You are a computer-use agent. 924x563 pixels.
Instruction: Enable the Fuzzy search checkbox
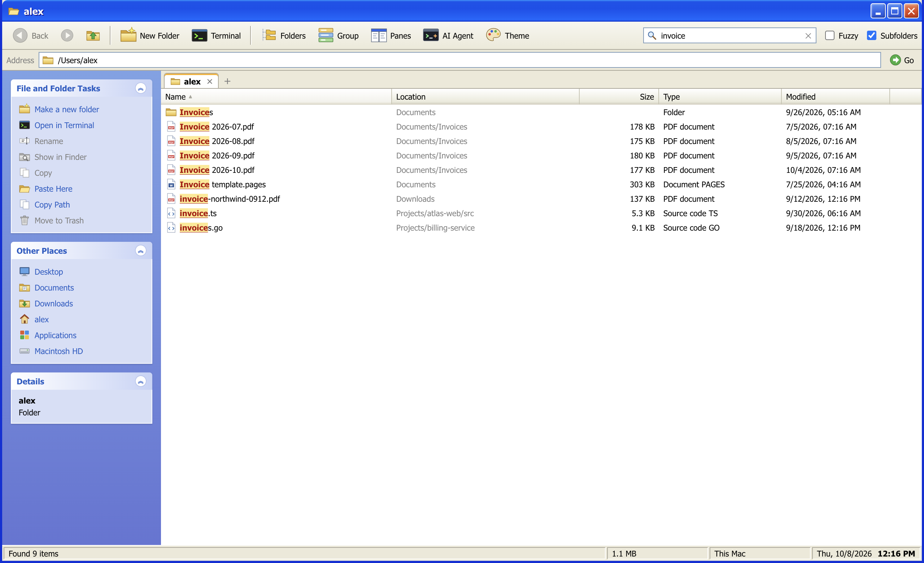pos(829,36)
